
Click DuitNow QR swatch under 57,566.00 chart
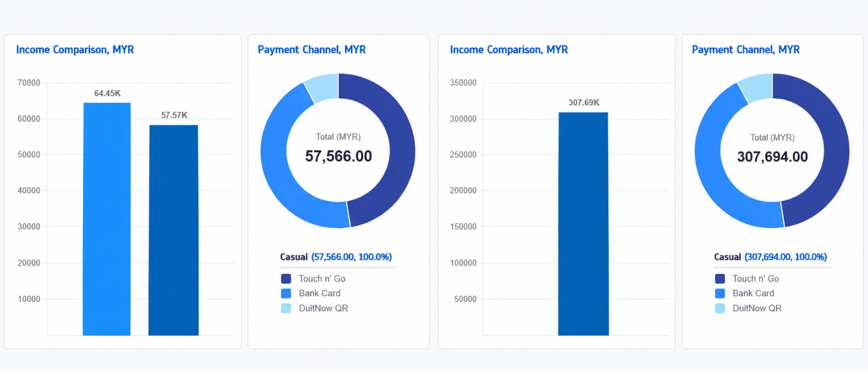[x=286, y=308]
